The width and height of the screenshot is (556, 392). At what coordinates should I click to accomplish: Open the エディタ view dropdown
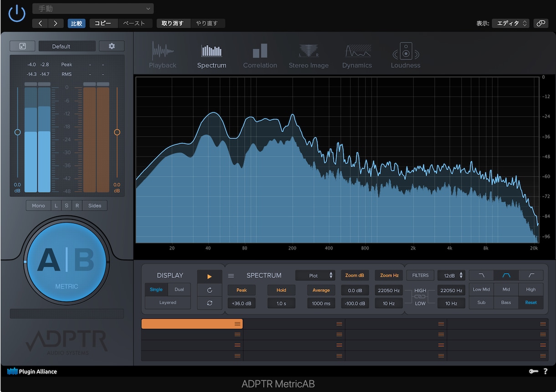point(510,23)
